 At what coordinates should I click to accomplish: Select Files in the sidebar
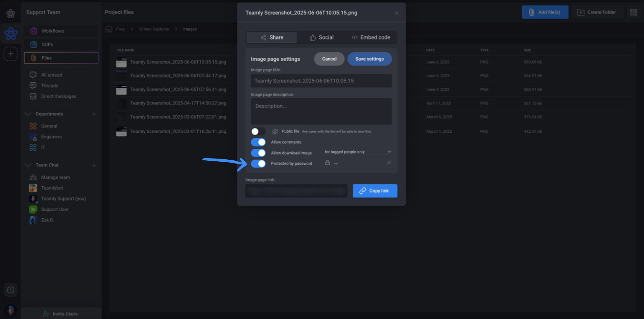(x=61, y=58)
